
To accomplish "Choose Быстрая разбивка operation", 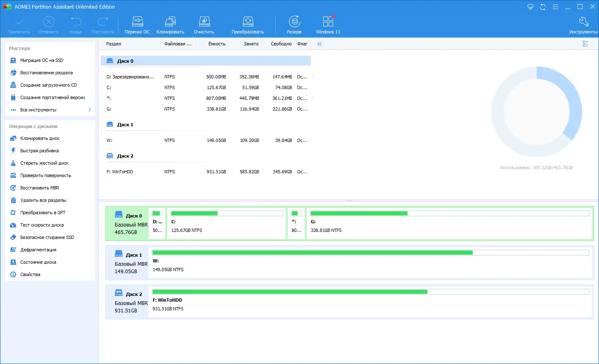I will click(x=39, y=151).
